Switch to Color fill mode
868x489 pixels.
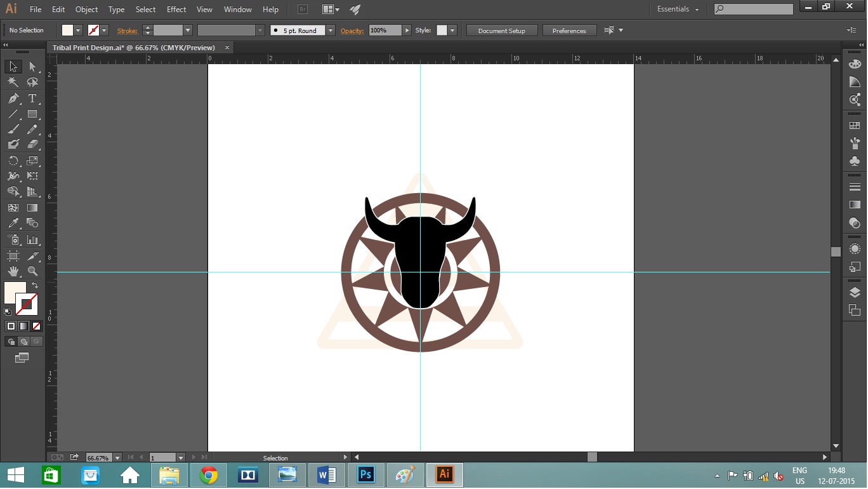(11, 326)
